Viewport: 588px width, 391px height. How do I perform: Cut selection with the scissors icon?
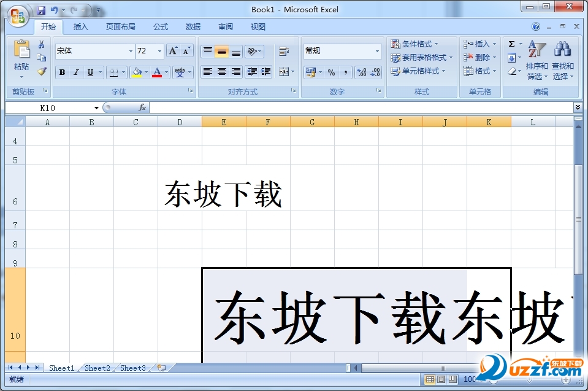[x=41, y=44]
